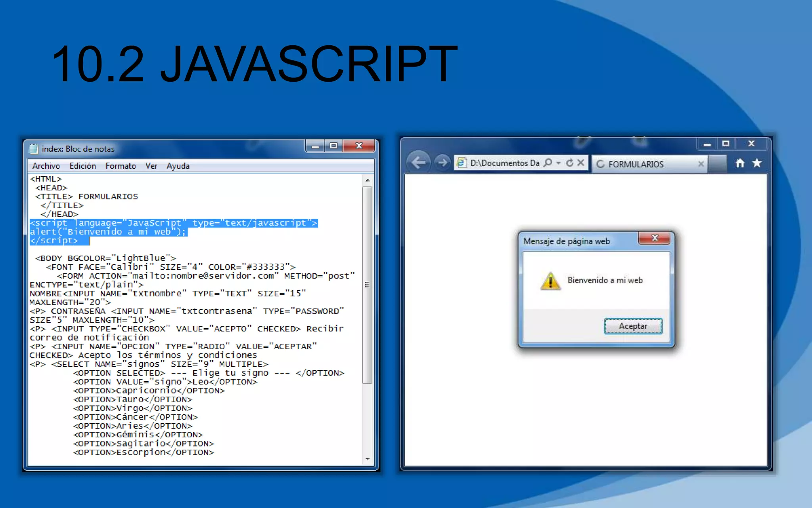Click the <OPTION>Cáncer</OPTION> line

[x=135, y=417]
